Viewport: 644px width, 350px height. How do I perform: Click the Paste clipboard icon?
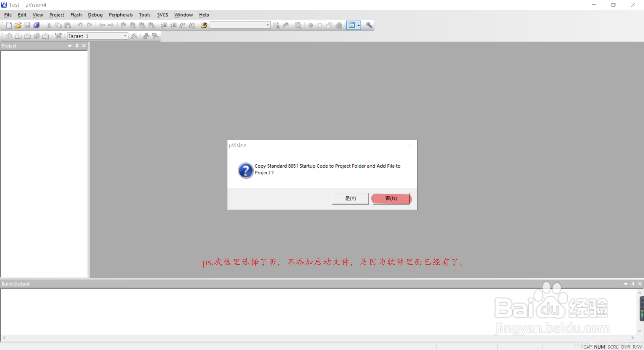click(67, 25)
